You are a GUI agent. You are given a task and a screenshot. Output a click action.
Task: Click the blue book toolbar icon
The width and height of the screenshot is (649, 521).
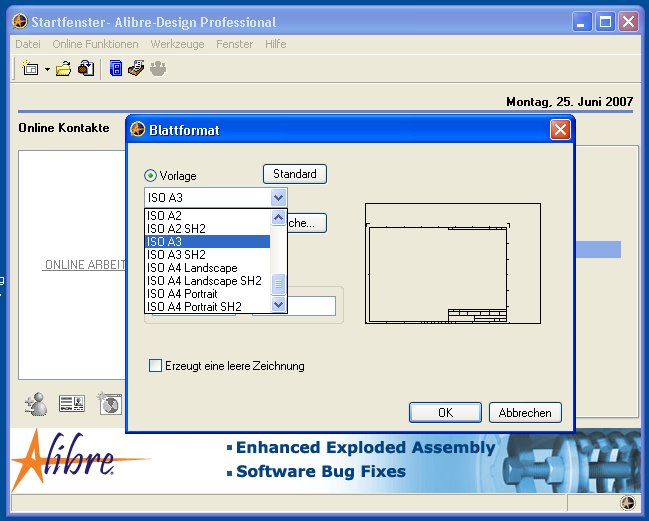point(115,68)
